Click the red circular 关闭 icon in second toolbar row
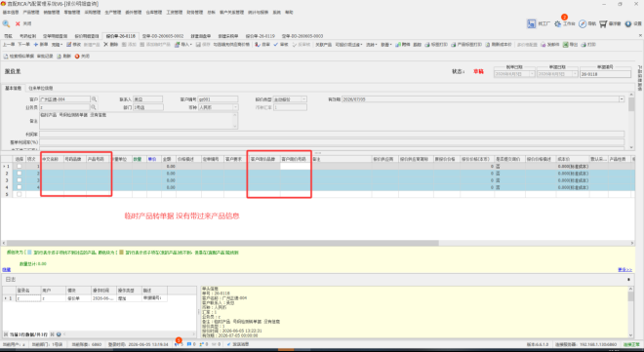Screen dimensions: 644x352 click(77, 57)
